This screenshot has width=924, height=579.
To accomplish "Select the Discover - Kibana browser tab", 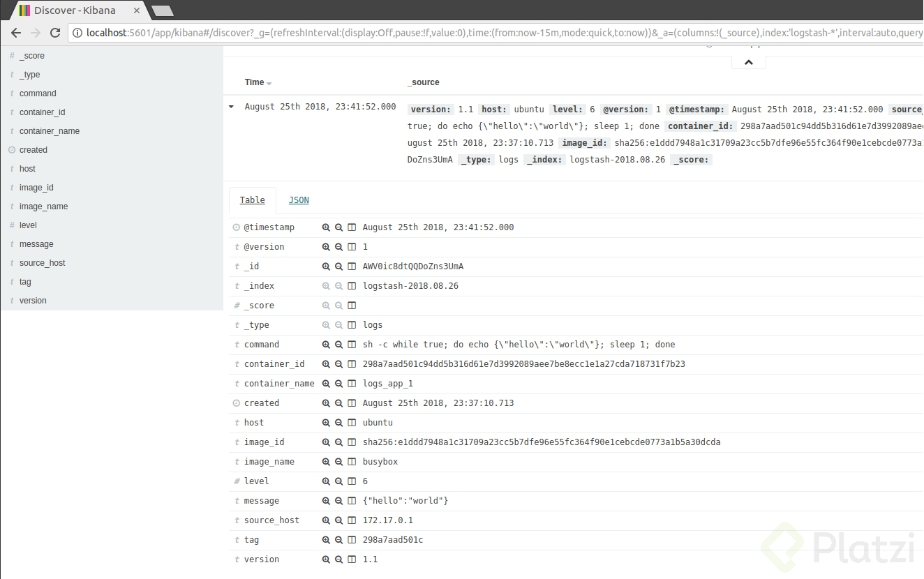I will 78,10.
